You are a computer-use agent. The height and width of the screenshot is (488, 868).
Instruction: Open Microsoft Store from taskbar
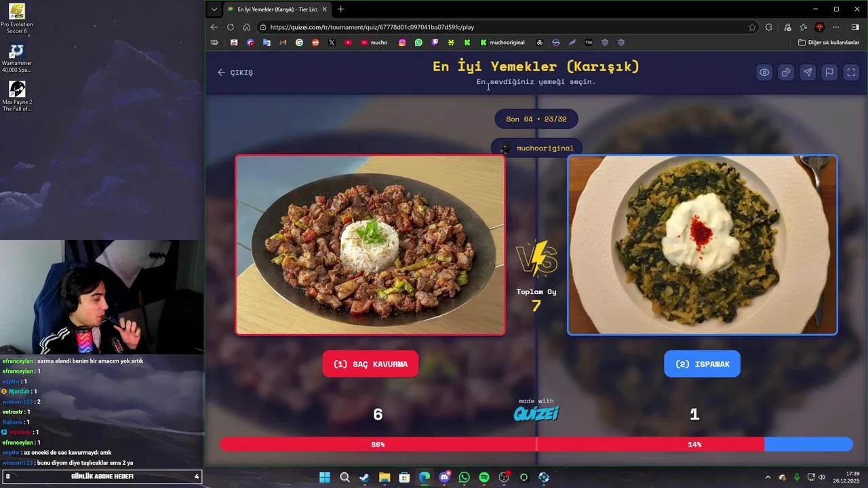coord(404,477)
